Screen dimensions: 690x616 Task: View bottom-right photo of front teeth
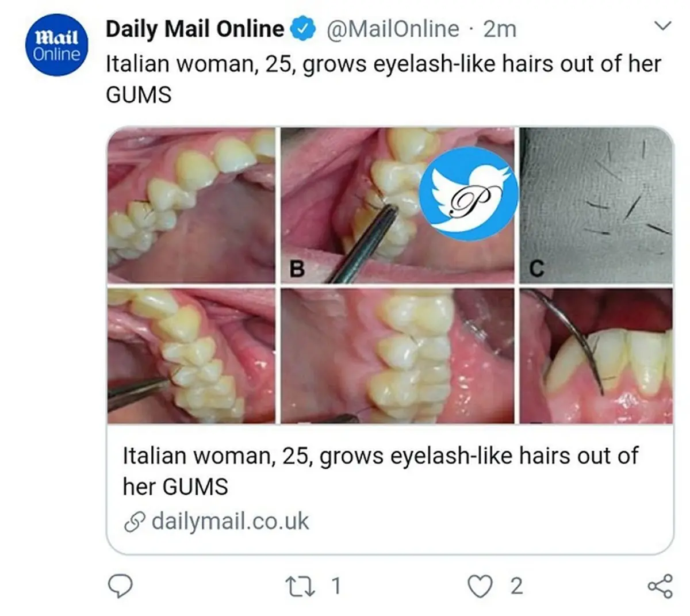click(596, 356)
